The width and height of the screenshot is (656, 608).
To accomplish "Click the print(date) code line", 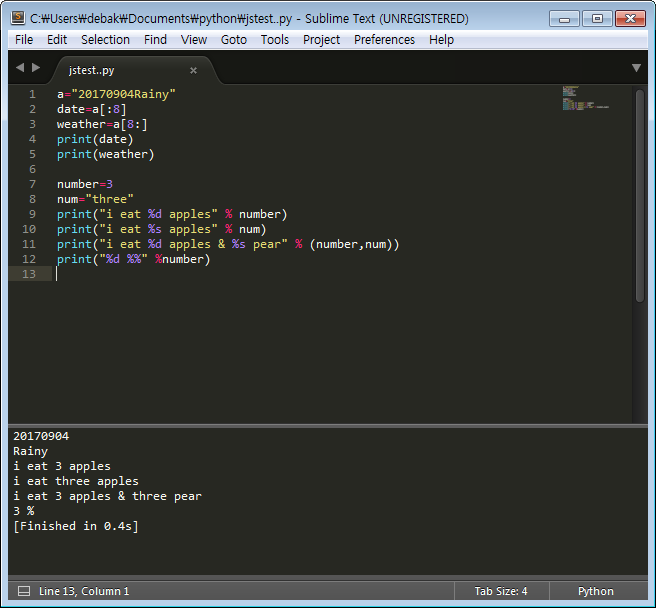I will click(95, 139).
